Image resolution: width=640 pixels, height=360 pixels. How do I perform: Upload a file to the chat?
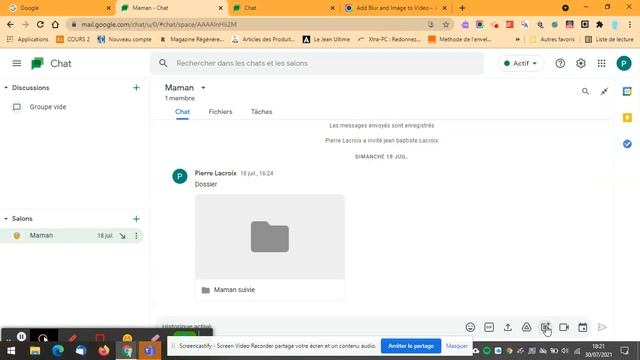pos(508,327)
